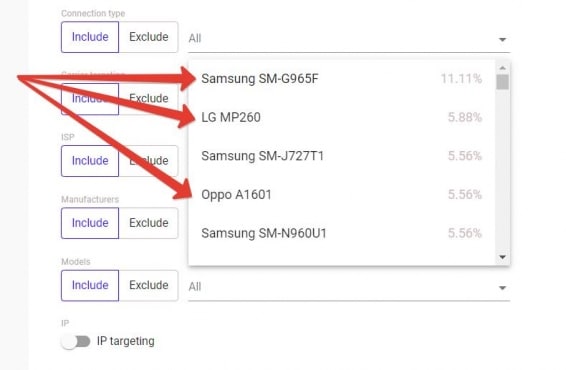
Task: Select Exclude for Connection type
Action: click(148, 37)
